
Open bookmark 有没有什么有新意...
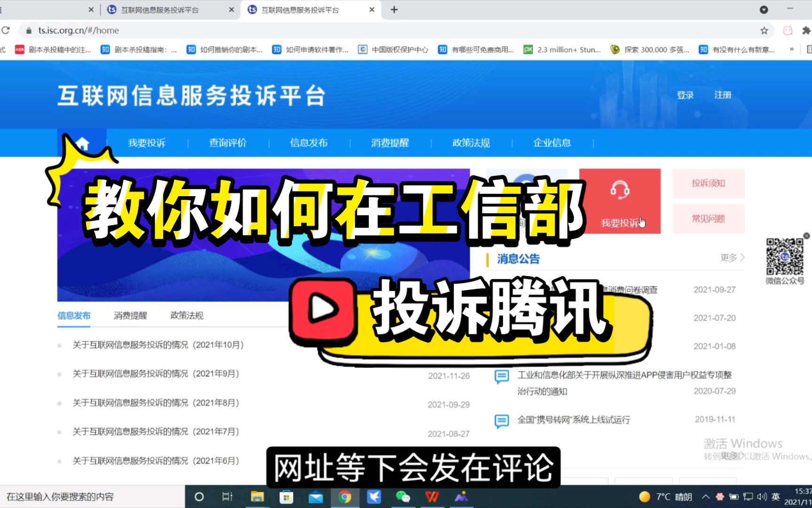tap(737, 50)
